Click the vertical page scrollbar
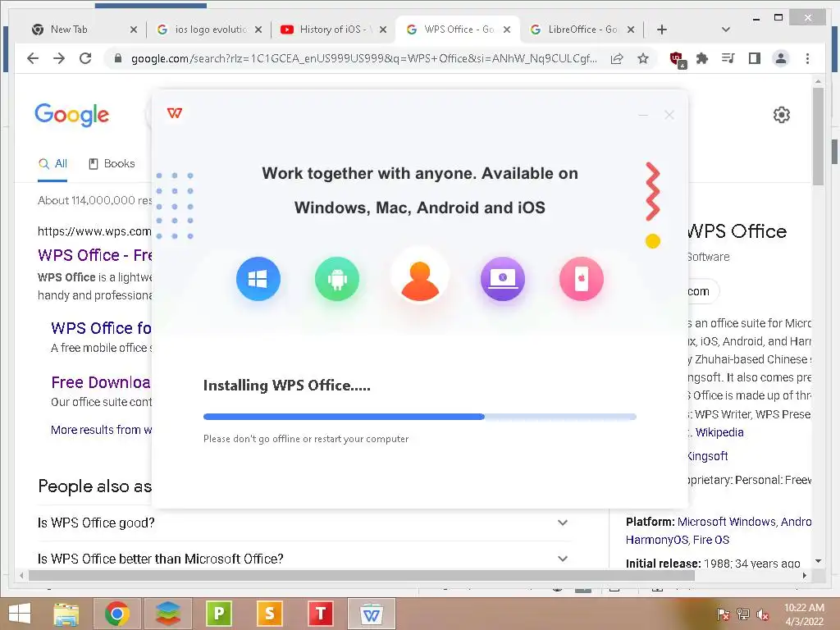This screenshot has height=630, width=840. tap(818, 137)
